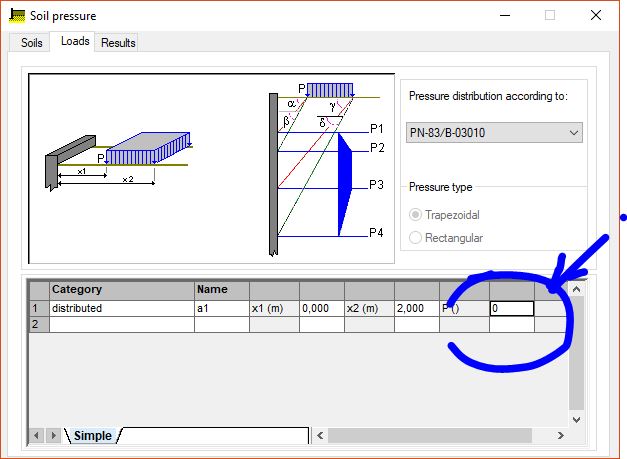Click the horizontal scrollbar thumb
This screenshot has height=459, width=627.
(430, 435)
